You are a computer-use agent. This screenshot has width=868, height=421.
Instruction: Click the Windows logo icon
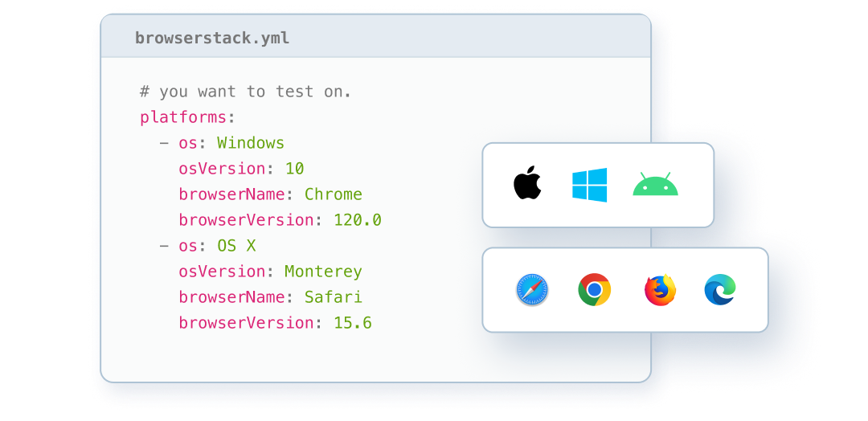tap(589, 185)
